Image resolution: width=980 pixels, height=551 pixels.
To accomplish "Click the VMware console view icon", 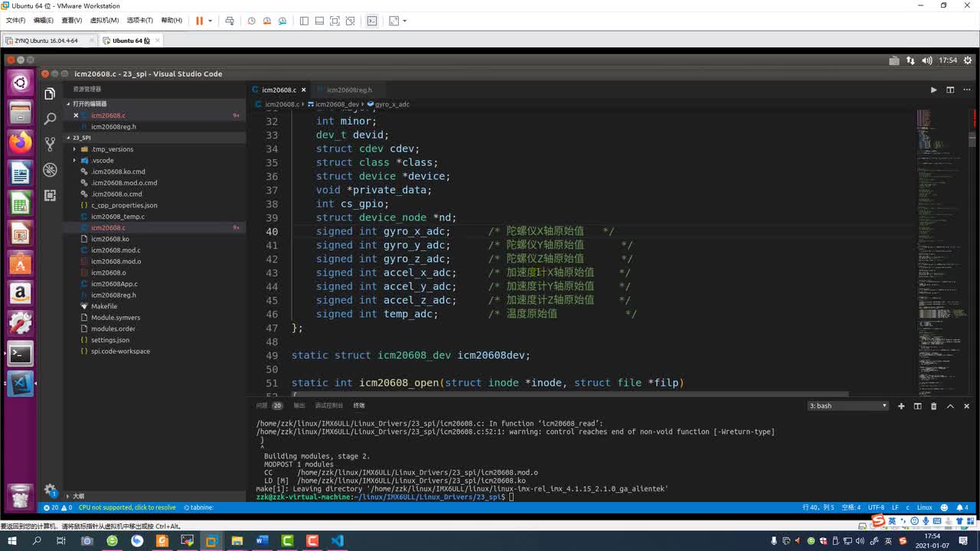I will (372, 21).
